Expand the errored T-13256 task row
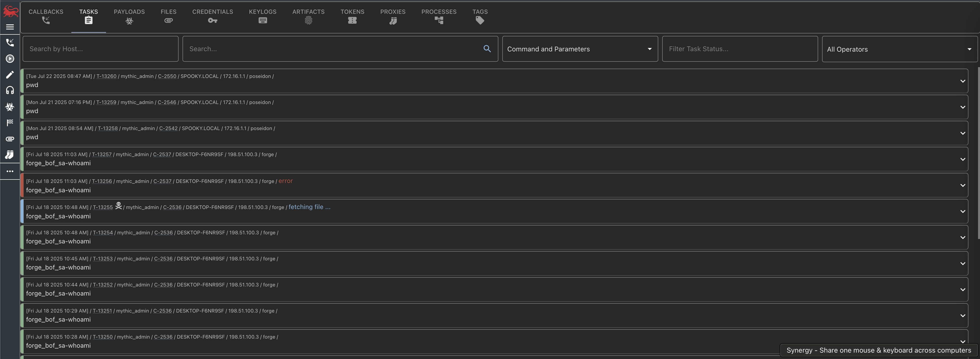 963,185
